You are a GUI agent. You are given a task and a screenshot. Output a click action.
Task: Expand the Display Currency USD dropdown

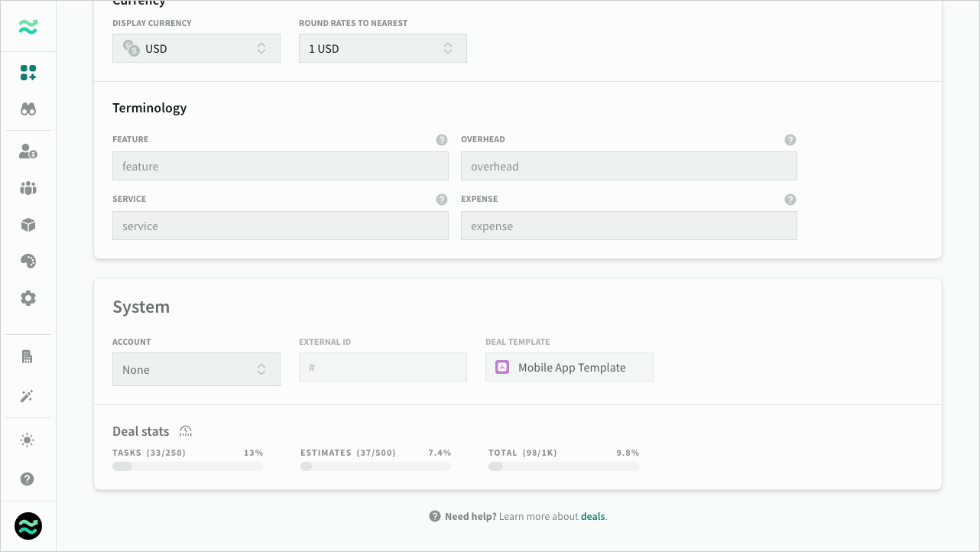196,48
